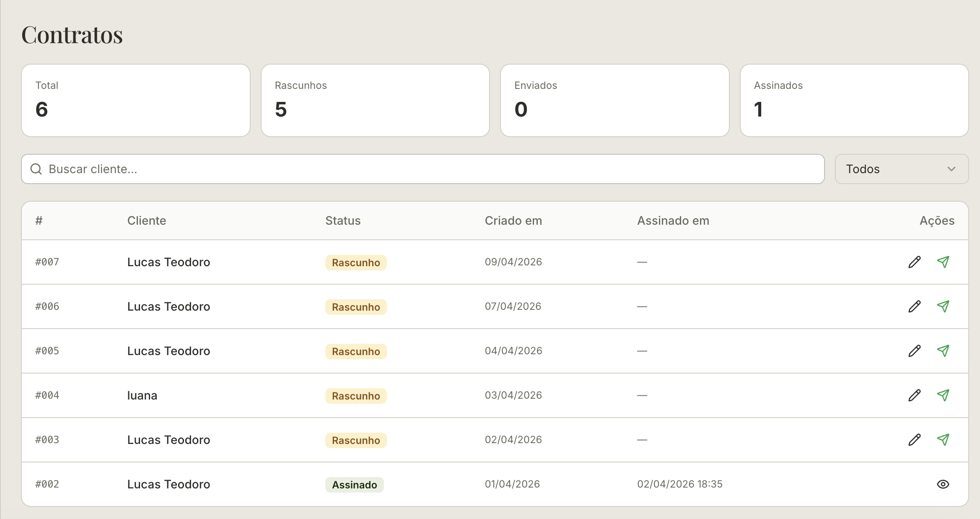
Task: Click the Criado em column header
Action: (x=513, y=221)
